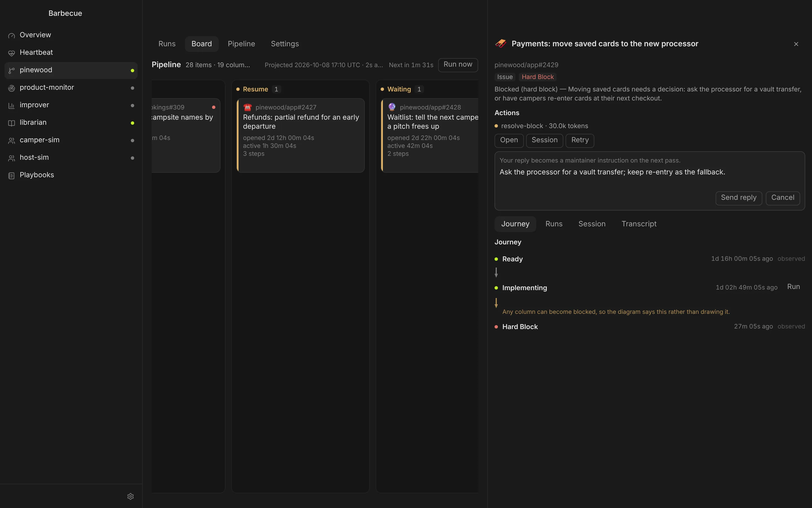Click the sled emoji beside the Payments title

pos(501,44)
